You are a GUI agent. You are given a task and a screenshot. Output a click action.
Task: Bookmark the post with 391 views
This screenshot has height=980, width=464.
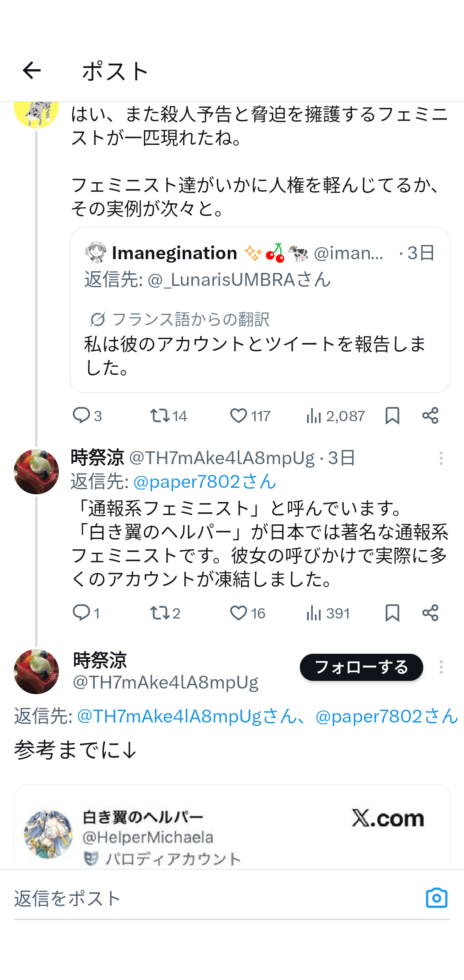(x=392, y=612)
